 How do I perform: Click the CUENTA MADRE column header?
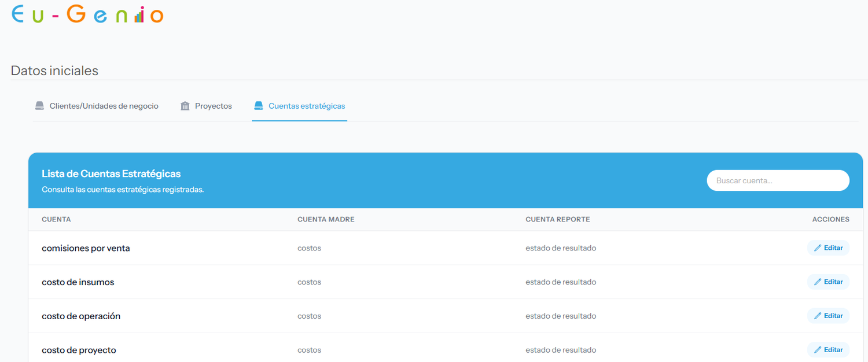coord(326,220)
